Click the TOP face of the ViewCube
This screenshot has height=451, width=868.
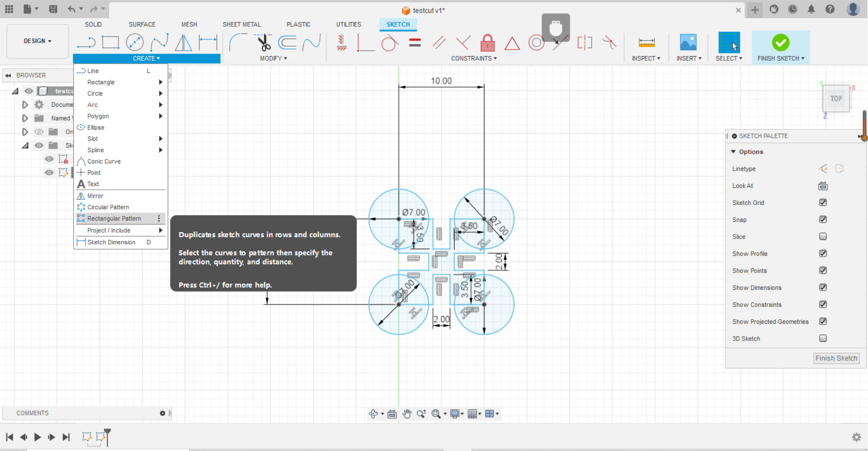pyautogui.click(x=836, y=98)
